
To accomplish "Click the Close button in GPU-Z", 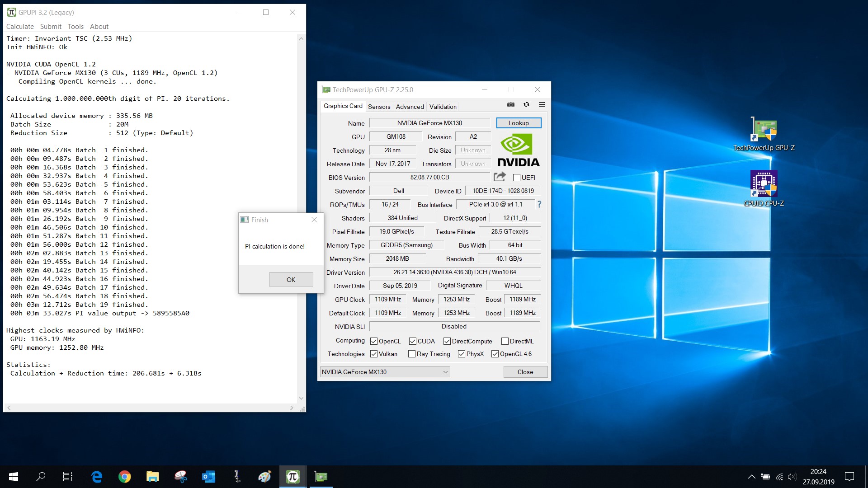I will [x=525, y=372].
